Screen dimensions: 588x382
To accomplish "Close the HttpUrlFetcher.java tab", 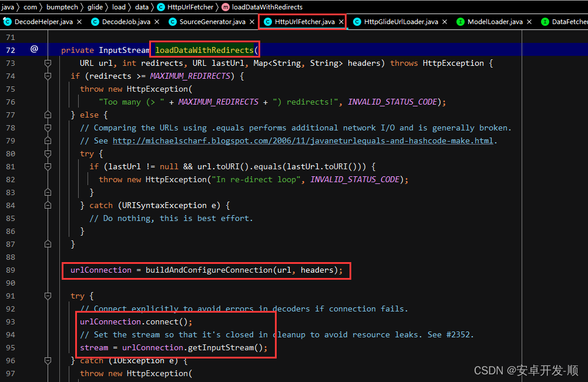I will [341, 22].
